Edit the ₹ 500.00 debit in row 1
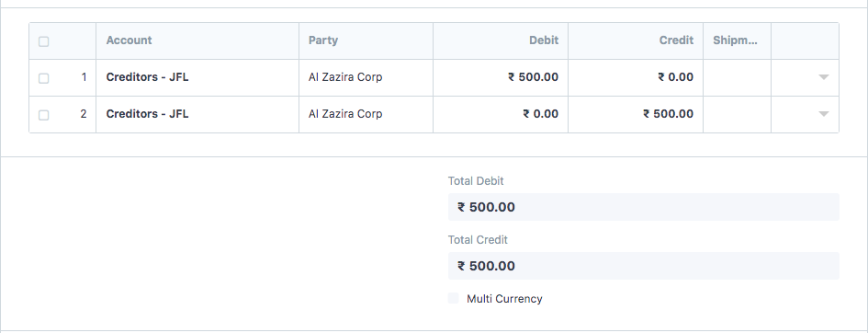Screen dimensions: 868x333 pos(501,77)
